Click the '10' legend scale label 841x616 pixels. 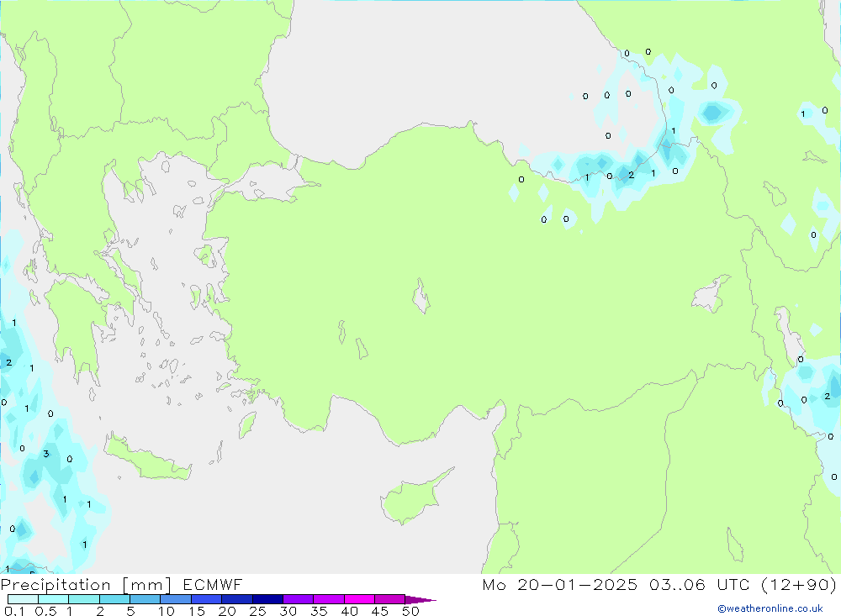[166, 611]
